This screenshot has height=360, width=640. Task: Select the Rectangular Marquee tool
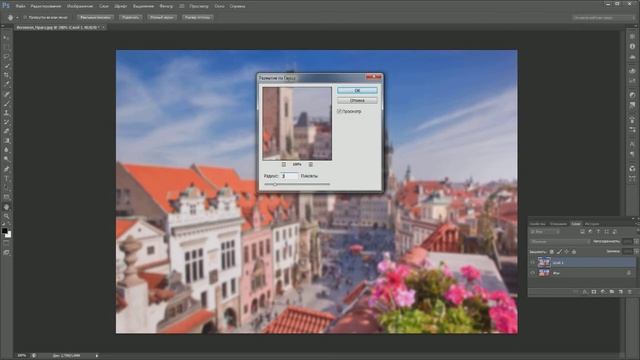point(6,47)
